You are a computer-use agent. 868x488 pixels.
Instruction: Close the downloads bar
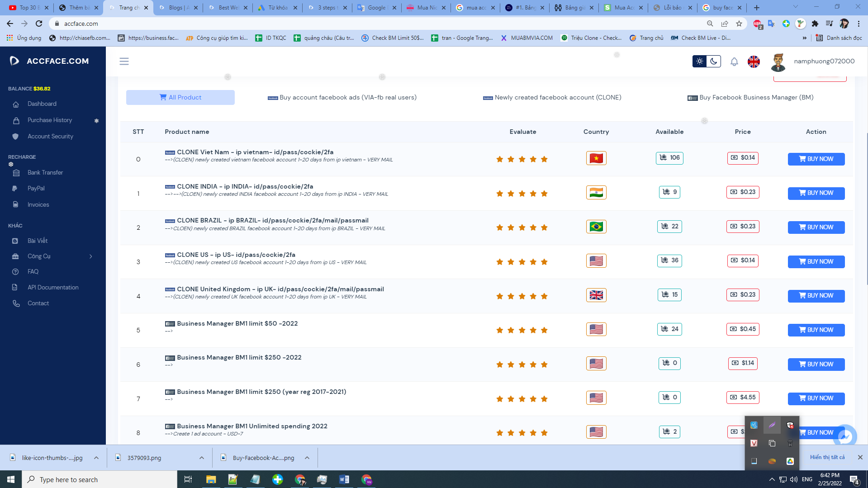click(x=860, y=457)
